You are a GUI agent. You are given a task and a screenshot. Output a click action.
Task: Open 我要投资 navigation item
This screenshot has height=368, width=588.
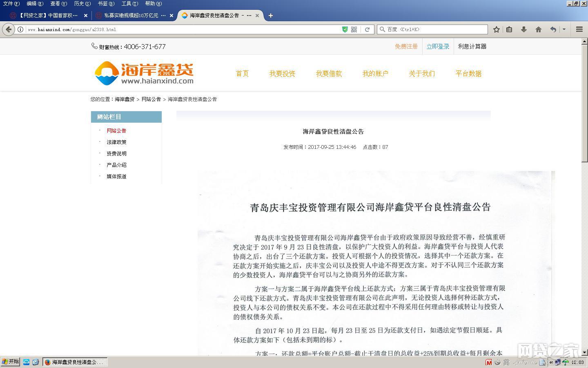click(x=282, y=74)
